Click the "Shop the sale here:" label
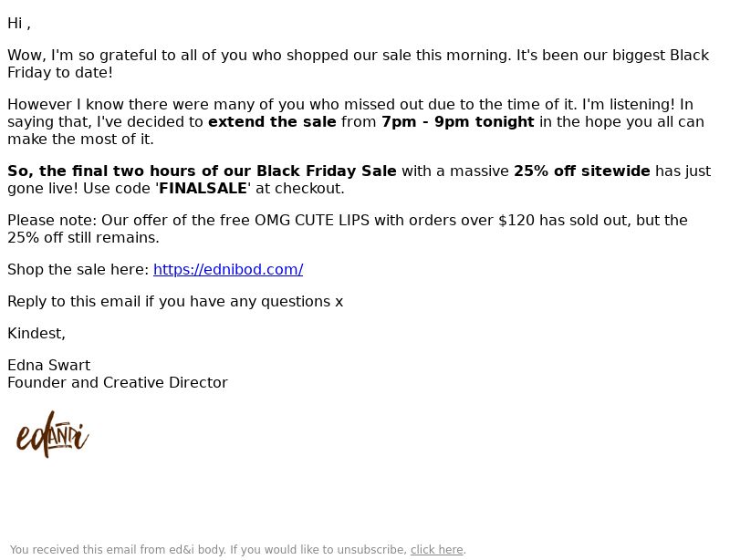 click(78, 270)
